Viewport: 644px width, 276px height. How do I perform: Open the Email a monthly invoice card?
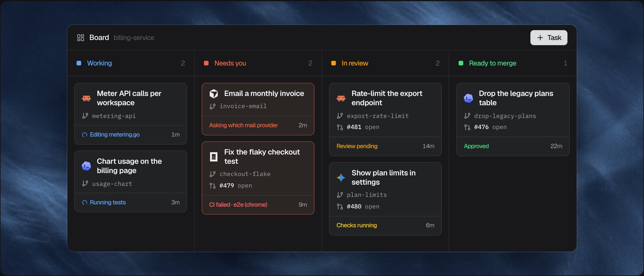(x=258, y=109)
